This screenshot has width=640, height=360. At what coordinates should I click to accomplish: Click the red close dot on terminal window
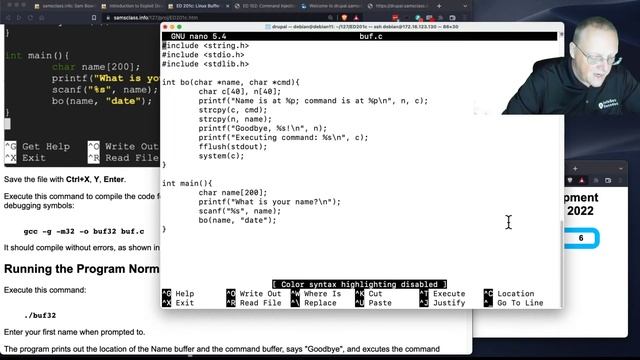point(165,27)
